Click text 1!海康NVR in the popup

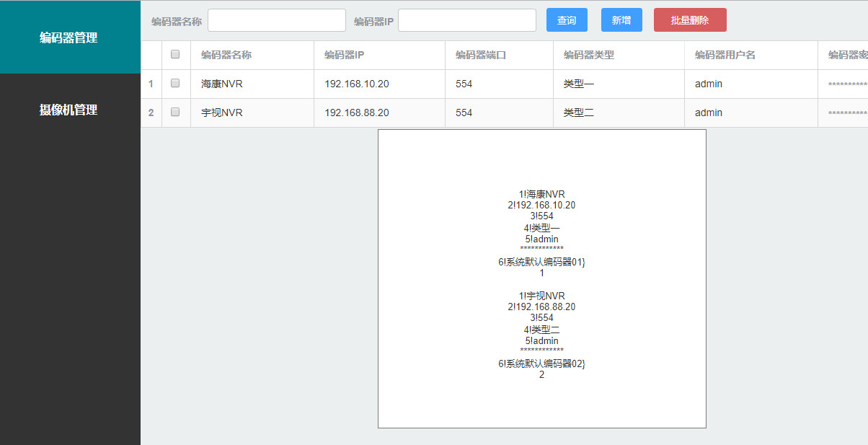coord(541,194)
